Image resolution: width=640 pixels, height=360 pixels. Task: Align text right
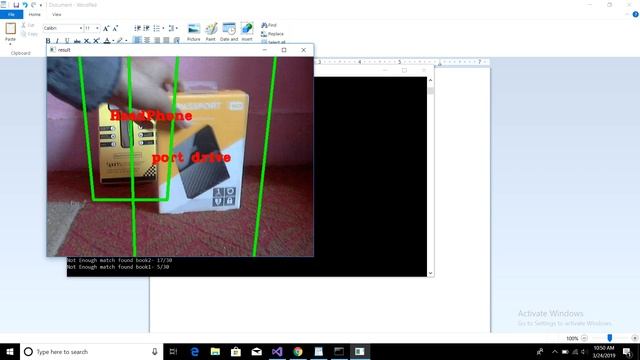[x=157, y=40]
